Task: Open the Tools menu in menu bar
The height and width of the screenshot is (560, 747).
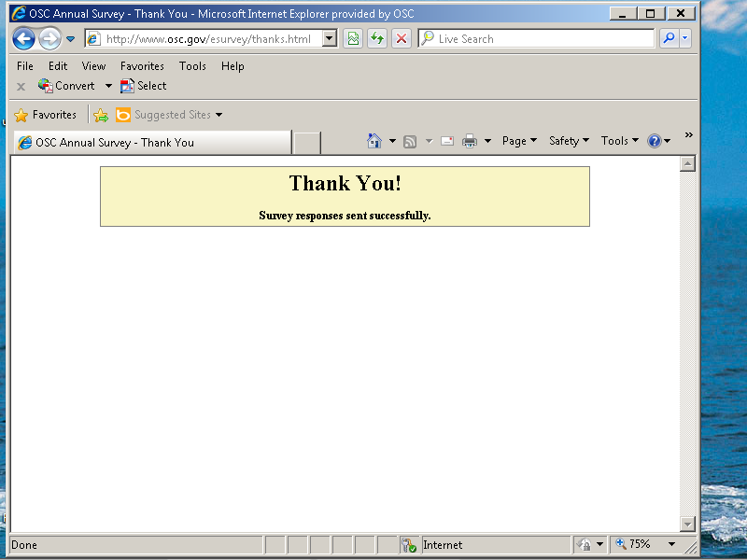Action: pos(192,66)
